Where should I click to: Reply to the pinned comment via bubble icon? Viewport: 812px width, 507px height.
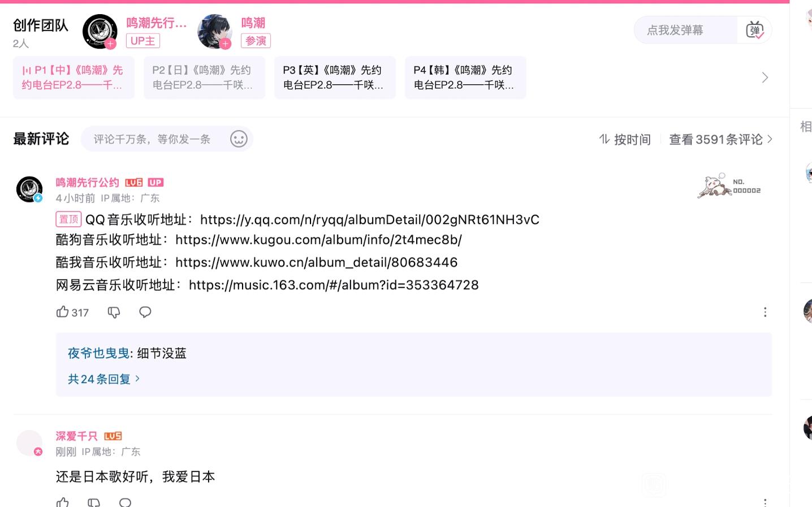[x=145, y=312]
